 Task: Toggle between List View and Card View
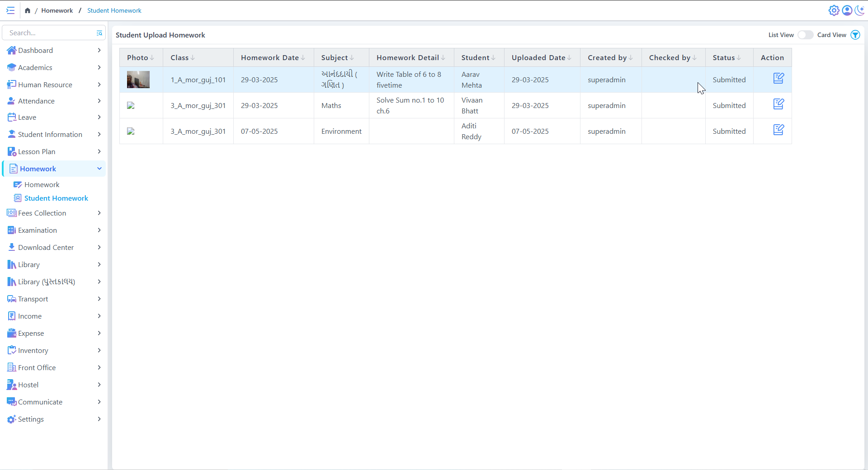click(805, 35)
